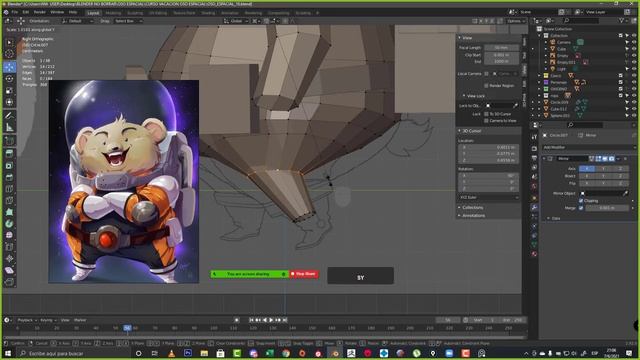Enable Mirror modifier Bisect X button
640x360 pixels.
[x=587, y=176]
